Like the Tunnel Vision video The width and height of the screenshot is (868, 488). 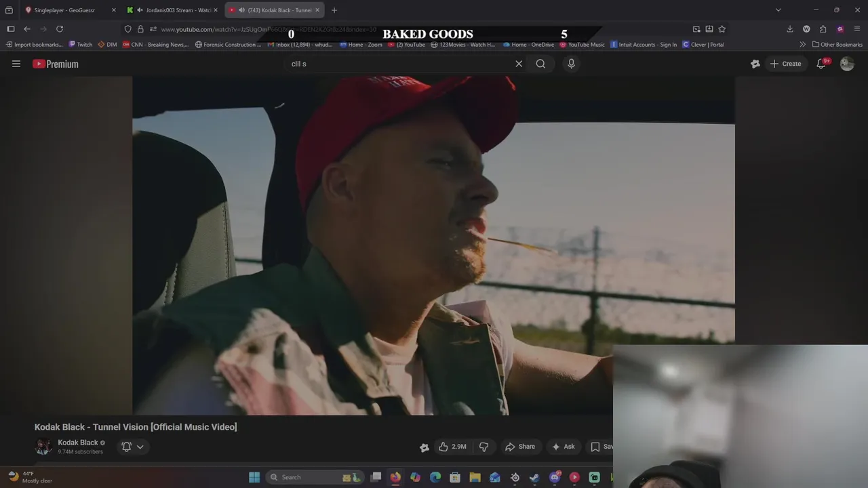click(452, 447)
